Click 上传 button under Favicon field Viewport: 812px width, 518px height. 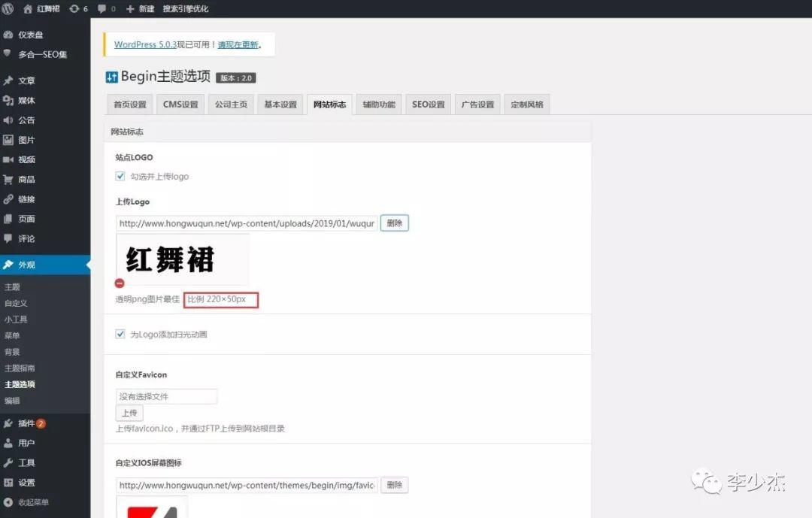click(129, 413)
